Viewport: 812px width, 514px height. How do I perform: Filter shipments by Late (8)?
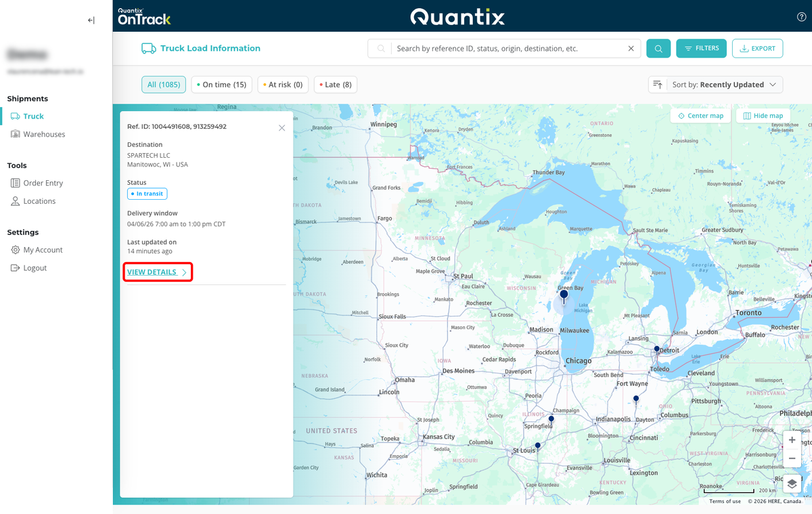point(335,85)
